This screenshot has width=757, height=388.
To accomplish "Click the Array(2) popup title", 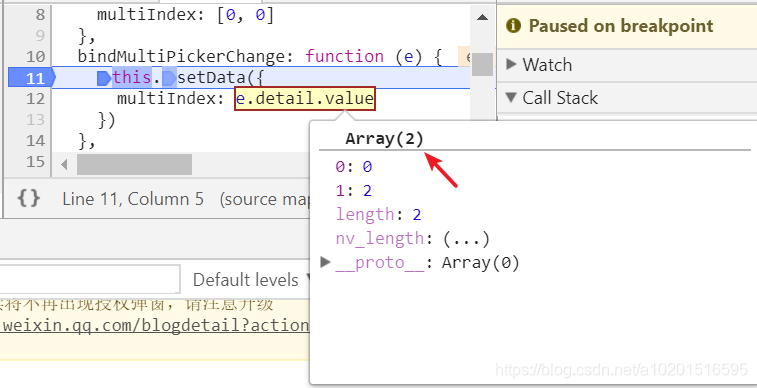I will tap(384, 139).
